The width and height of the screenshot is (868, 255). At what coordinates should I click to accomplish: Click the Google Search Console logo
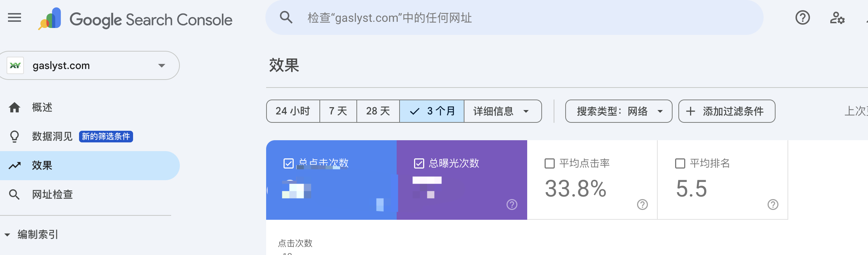coord(136,19)
